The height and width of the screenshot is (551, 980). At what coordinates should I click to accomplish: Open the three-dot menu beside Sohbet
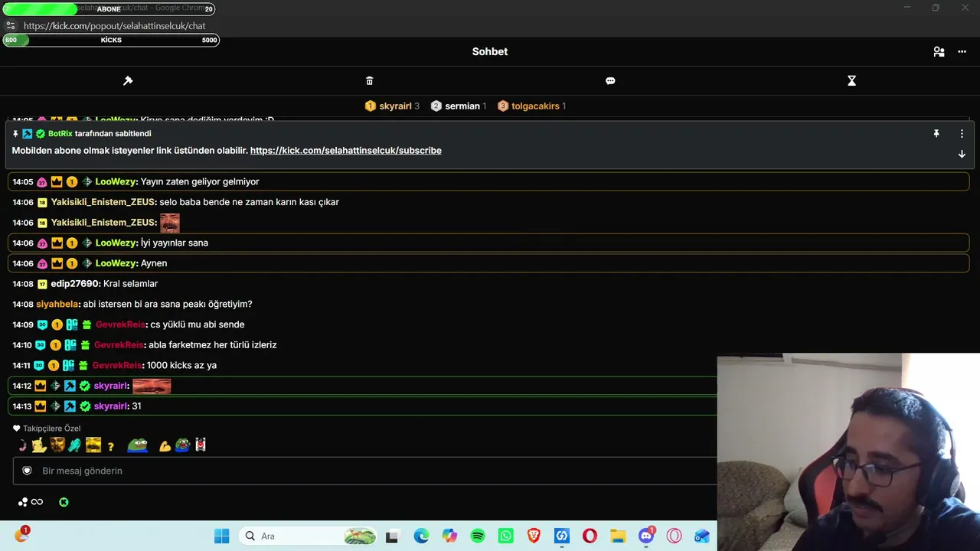[962, 52]
